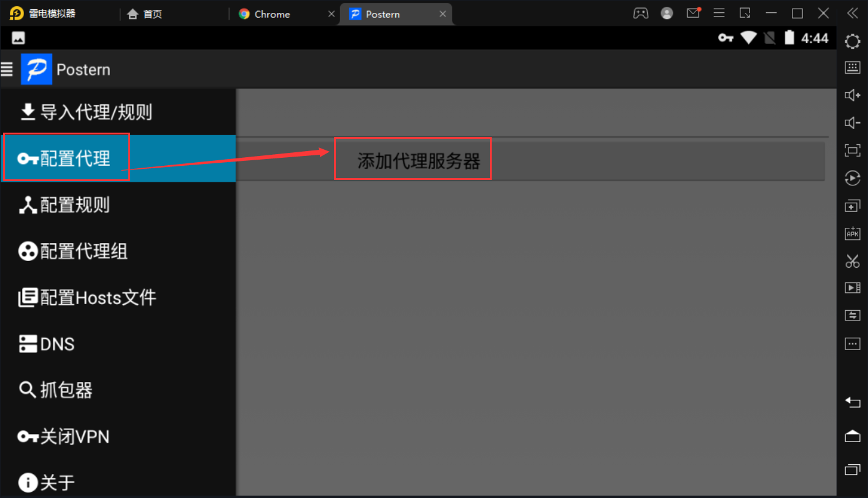This screenshot has height=498, width=868.
Task: Click the Android recent apps button
Action: click(x=853, y=470)
